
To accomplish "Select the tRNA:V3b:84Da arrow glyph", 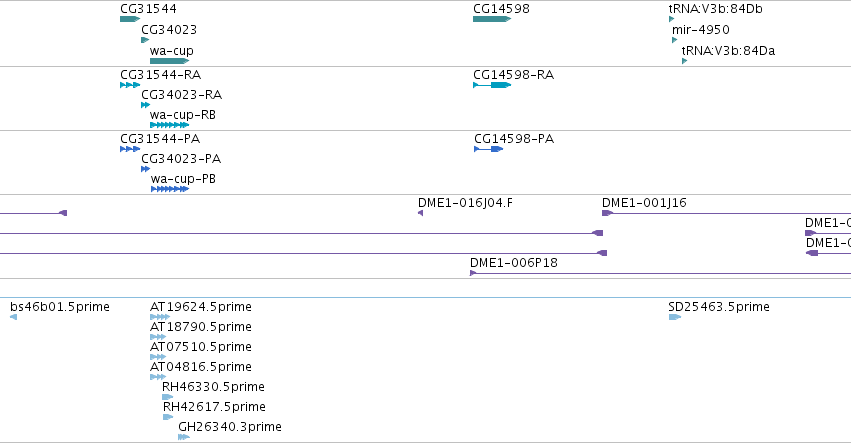I will point(684,61).
